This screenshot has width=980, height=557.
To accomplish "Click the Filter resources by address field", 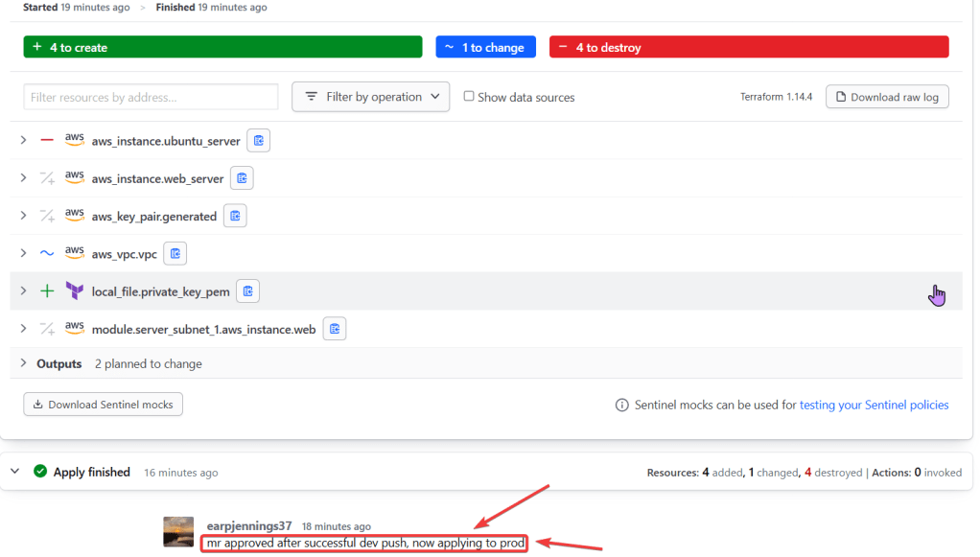I will (151, 97).
